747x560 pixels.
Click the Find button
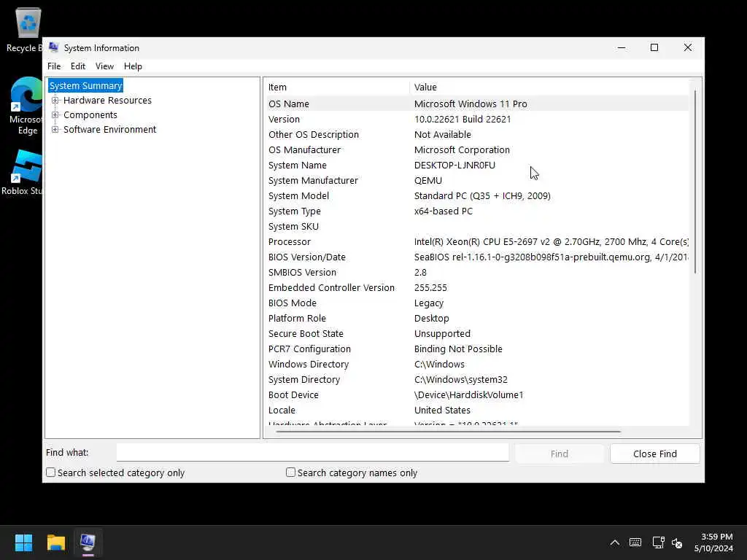(x=560, y=454)
